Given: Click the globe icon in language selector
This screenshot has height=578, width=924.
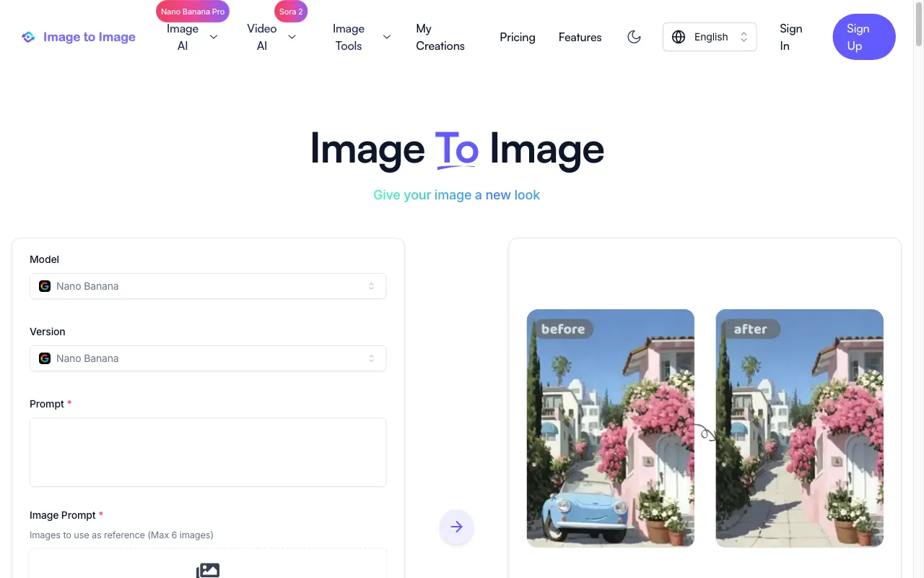Looking at the screenshot, I should click(679, 37).
